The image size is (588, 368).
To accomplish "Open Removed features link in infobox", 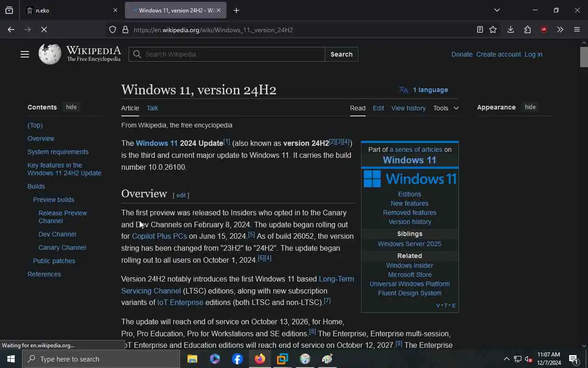I will 410,213.
